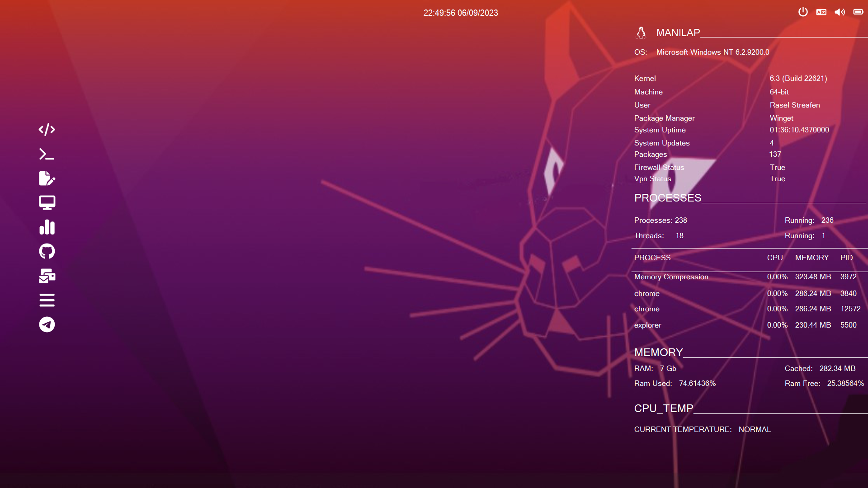This screenshot has width=868, height=488.
Task: Click the Firewall Status label
Action: (659, 168)
